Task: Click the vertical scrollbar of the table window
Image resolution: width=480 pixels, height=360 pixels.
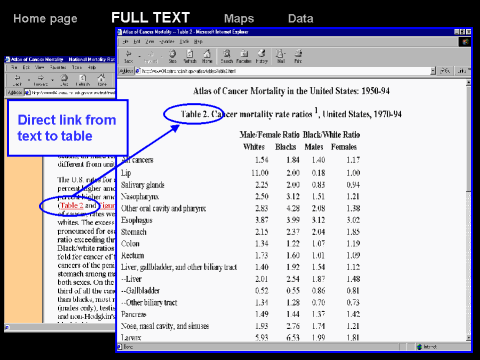Action: click(468, 210)
